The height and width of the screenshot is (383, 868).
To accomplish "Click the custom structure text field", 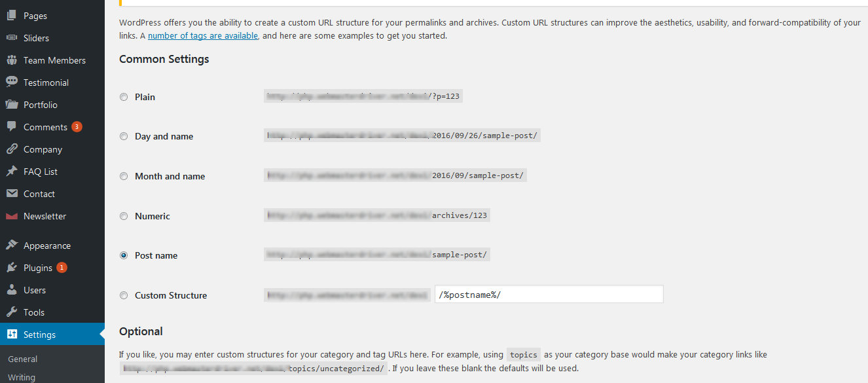I will click(549, 295).
